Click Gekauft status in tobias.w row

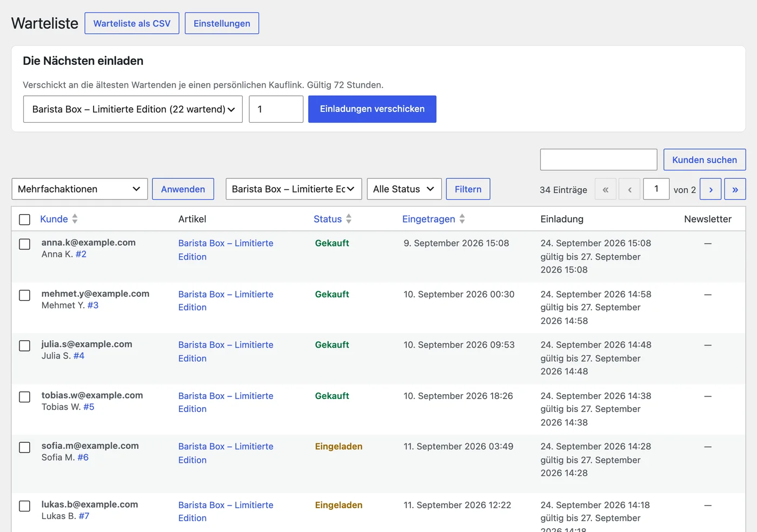pos(332,396)
